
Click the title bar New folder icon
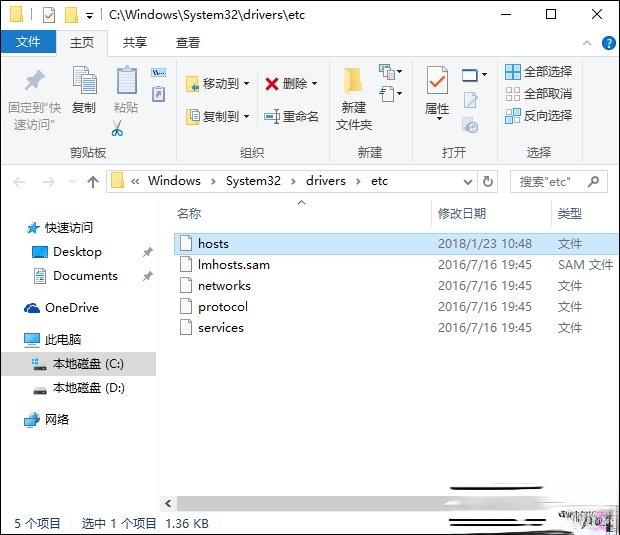(71, 15)
